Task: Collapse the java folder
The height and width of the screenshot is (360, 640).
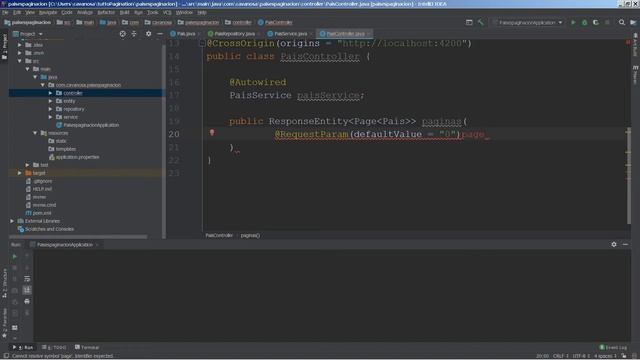Action: pyautogui.click(x=35, y=77)
